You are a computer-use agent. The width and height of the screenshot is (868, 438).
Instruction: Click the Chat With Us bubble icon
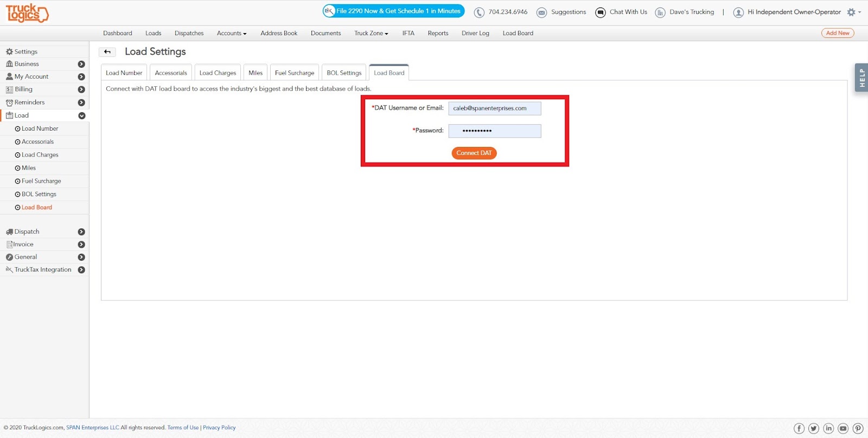[600, 12]
